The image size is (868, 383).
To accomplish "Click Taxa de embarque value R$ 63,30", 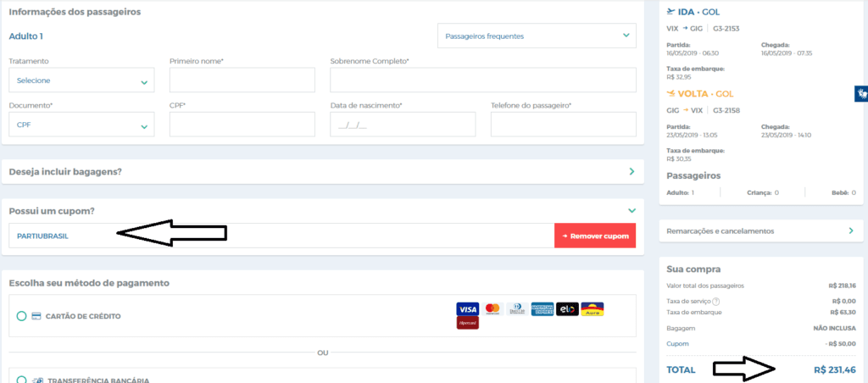I will tap(843, 312).
